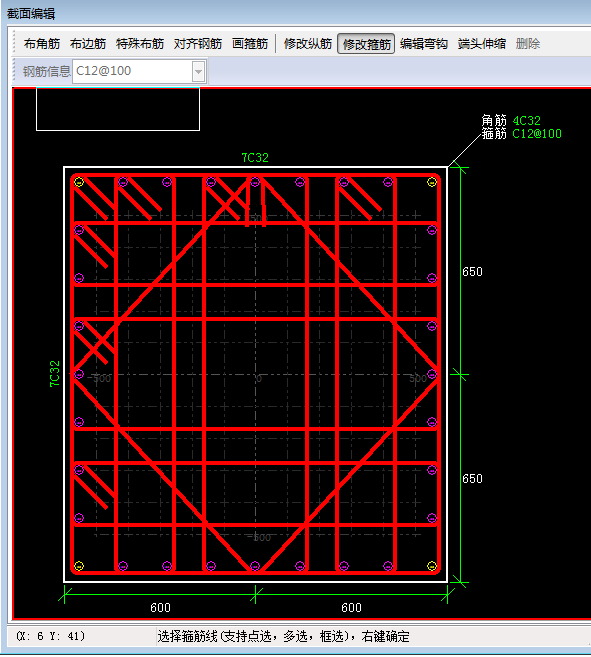Viewport: 591px width, 657px height.
Task: Choose the 特殊布筋 toolbar option
Action: coord(140,44)
